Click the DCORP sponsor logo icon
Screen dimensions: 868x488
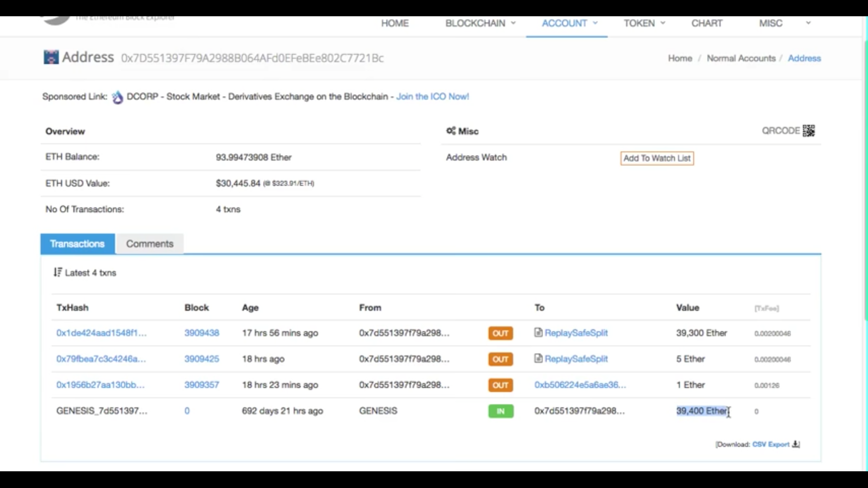[x=118, y=97]
